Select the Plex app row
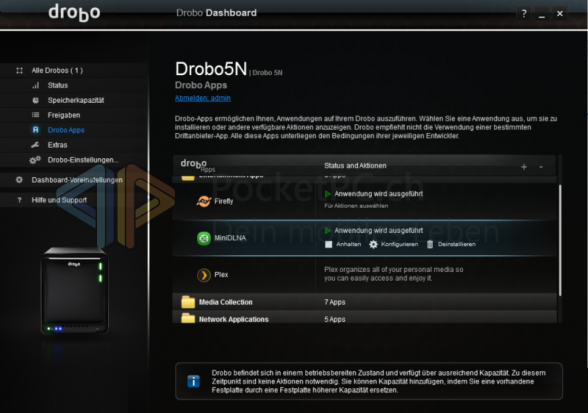This screenshot has width=588, height=413. tap(364, 275)
